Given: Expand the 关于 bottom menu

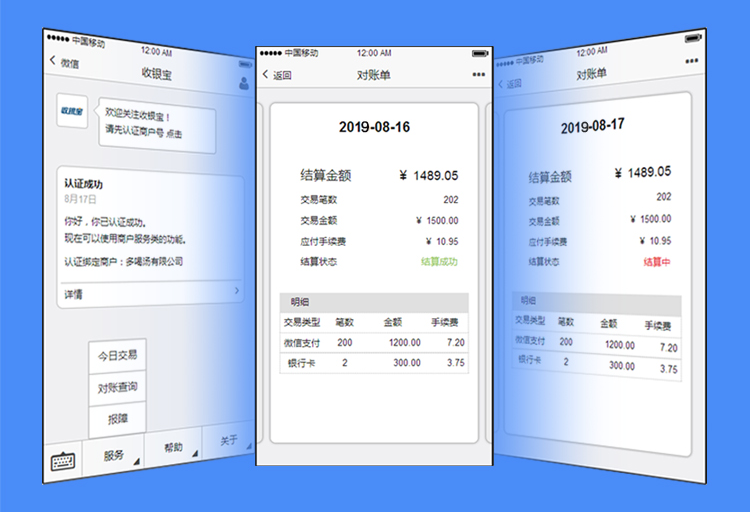Looking at the screenshot, I should (x=227, y=441).
